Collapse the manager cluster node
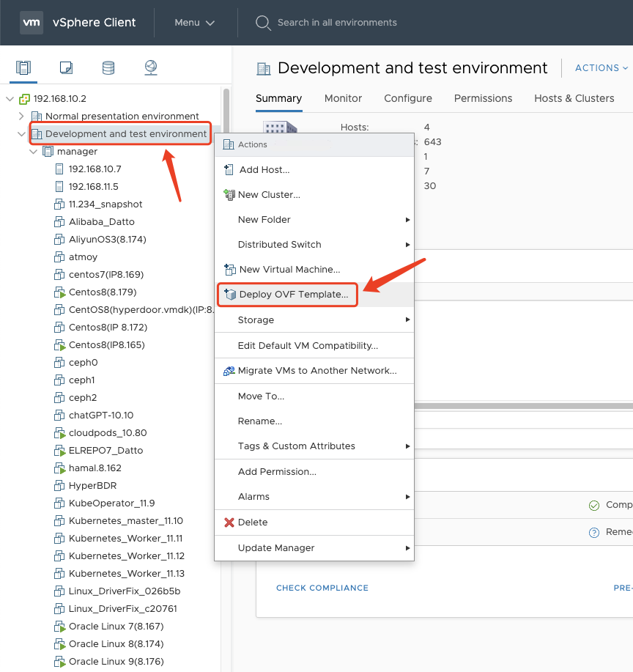Image resolution: width=633 pixels, height=672 pixels. coord(33,152)
